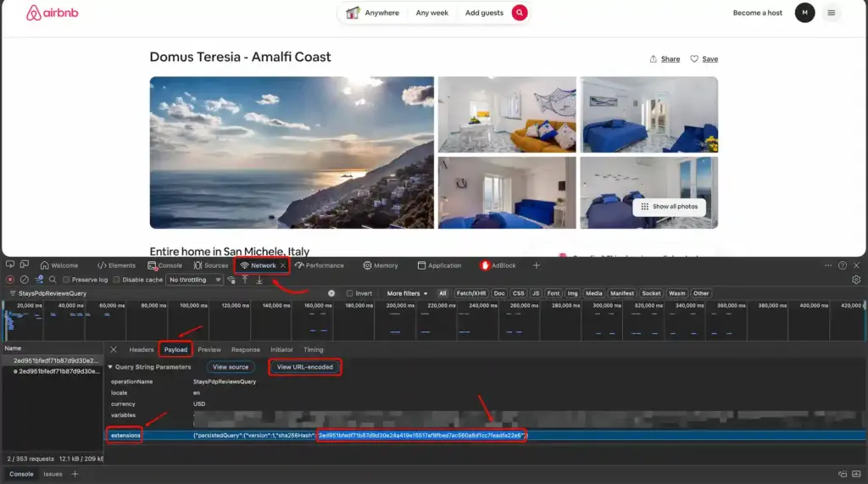Toggle the network filter icon

click(39, 280)
